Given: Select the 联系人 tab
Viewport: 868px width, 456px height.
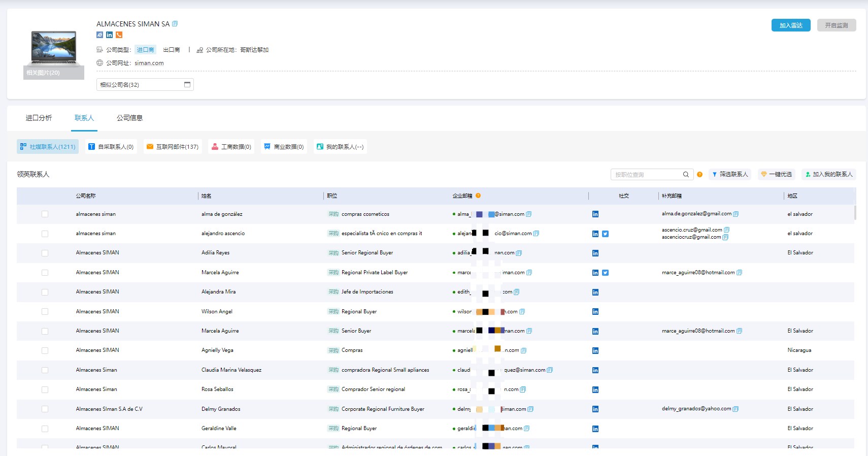Looking at the screenshot, I should click(84, 118).
